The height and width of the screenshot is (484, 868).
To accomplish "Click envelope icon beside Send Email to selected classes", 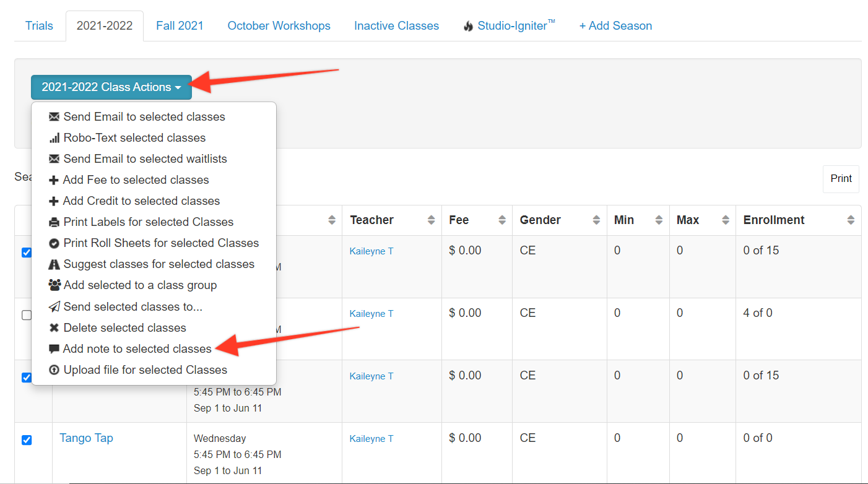I will point(54,117).
